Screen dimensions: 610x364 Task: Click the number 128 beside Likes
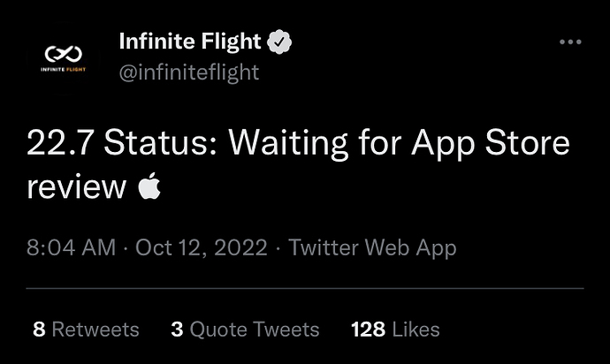(x=368, y=330)
